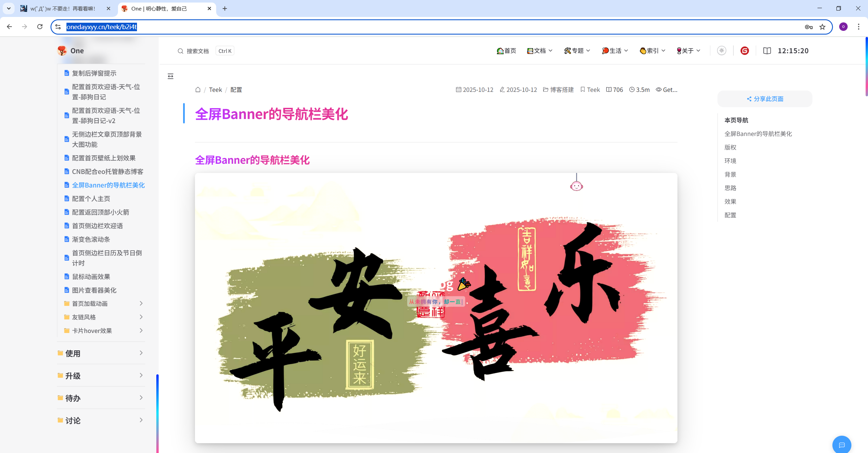Expand the 专题 navigation dropdown
The height and width of the screenshot is (453, 868).
577,51
